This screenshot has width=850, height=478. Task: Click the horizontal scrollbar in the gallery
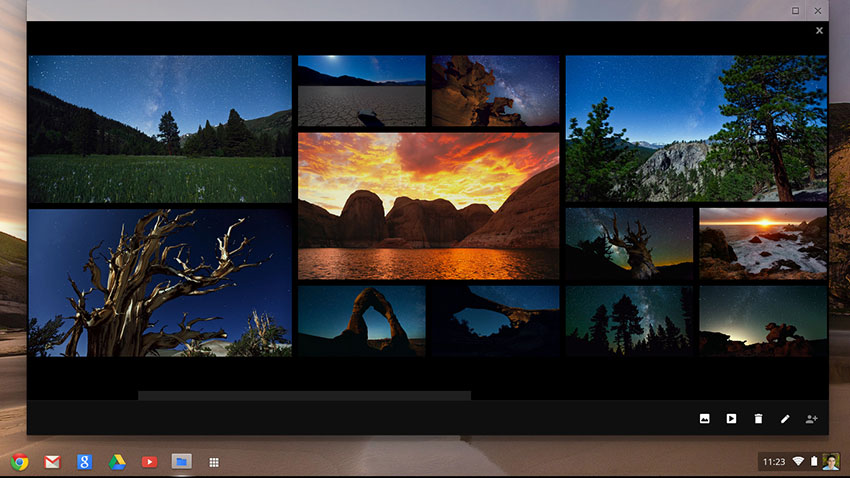[304, 396]
